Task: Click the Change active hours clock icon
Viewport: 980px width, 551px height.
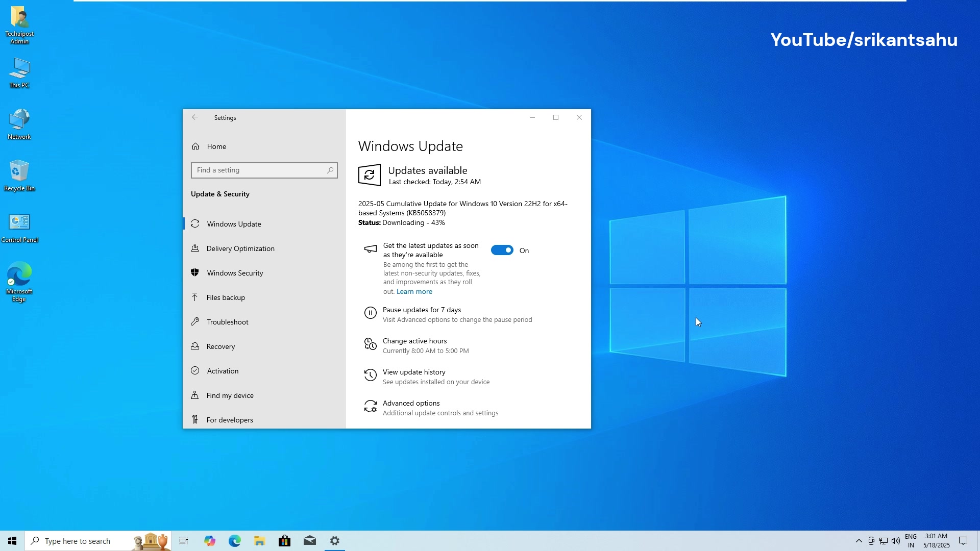Action: (x=371, y=344)
